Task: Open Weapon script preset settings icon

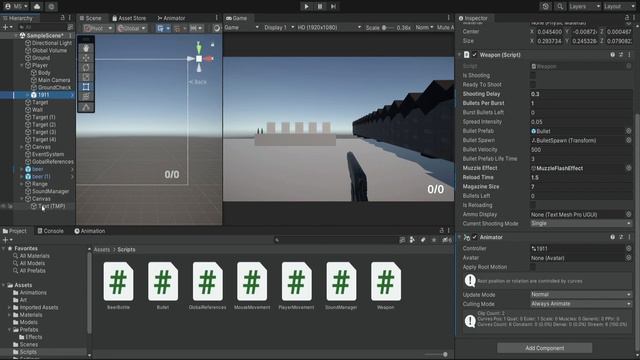Action: 621,55
